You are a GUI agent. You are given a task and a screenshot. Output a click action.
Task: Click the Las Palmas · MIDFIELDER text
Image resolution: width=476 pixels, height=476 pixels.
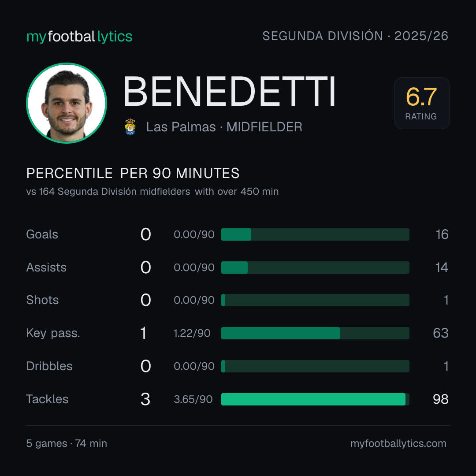pos(224,127)
